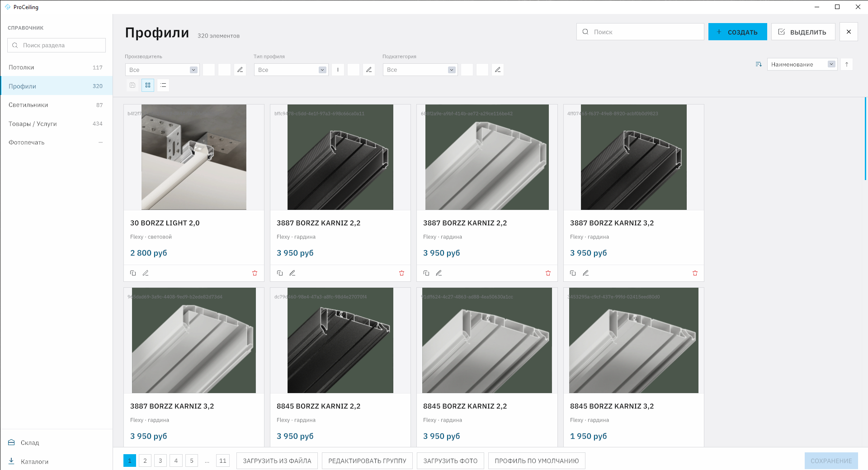Open the Наименование sort dropdown
868x470 pixels.
click(802, 64)
